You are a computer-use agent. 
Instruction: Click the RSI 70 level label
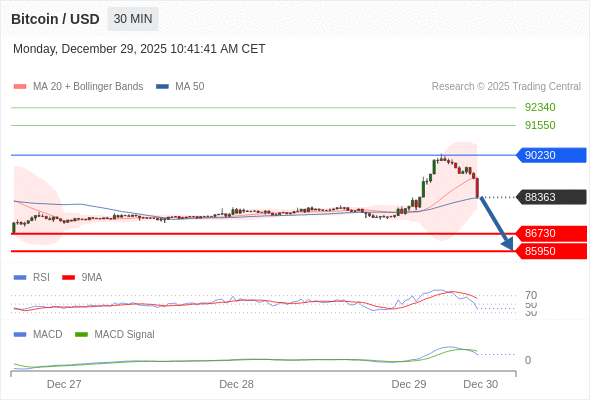(531, 295)
